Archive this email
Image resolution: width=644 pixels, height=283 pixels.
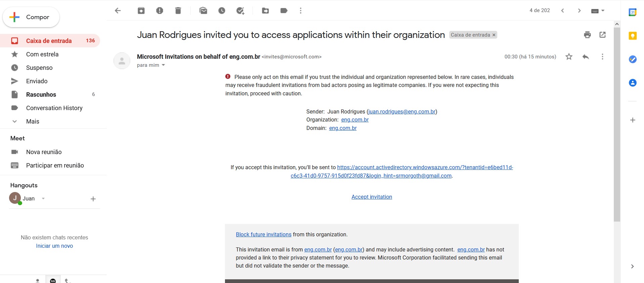141,11
